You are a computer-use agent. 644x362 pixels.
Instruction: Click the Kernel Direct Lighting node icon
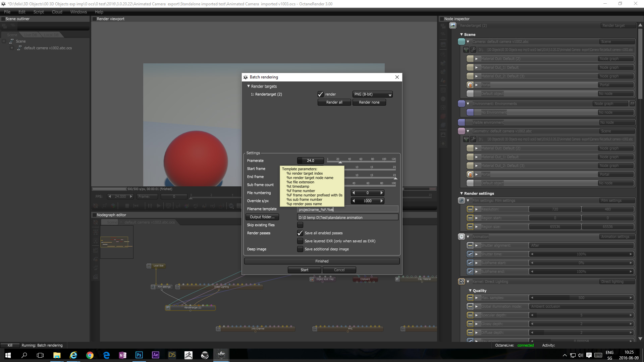pyautogui.click(x=462, y=282)
